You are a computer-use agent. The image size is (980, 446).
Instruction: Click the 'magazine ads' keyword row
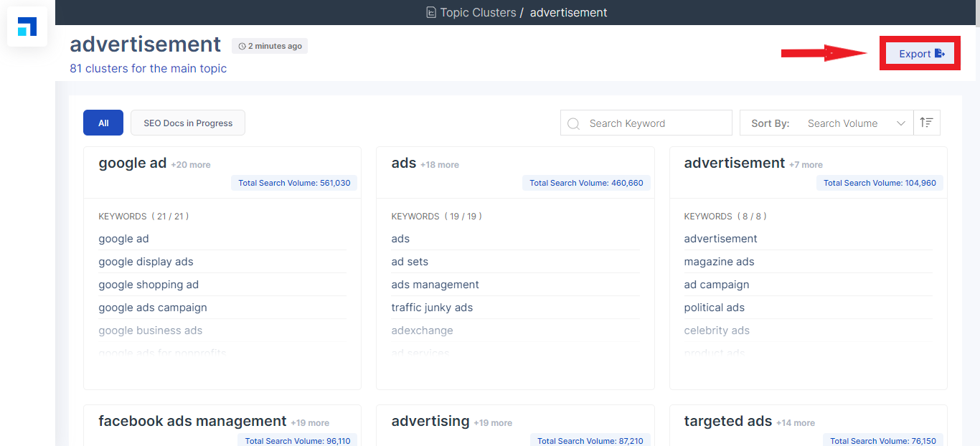coord(719,262)
